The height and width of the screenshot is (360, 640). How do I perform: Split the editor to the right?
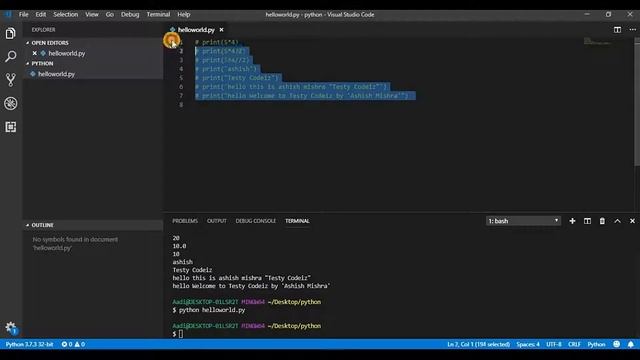click(x=617, y=30)
